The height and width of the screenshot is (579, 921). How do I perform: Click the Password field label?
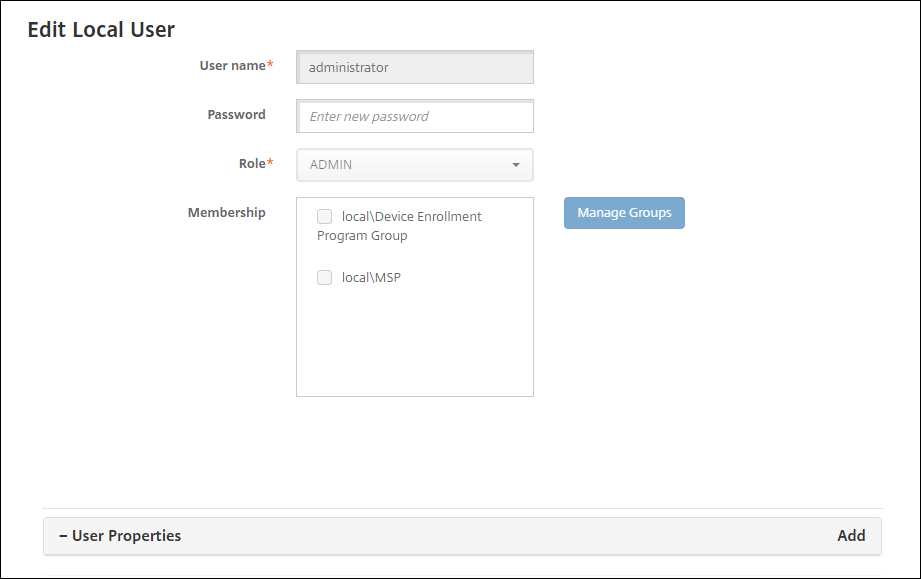236,115
